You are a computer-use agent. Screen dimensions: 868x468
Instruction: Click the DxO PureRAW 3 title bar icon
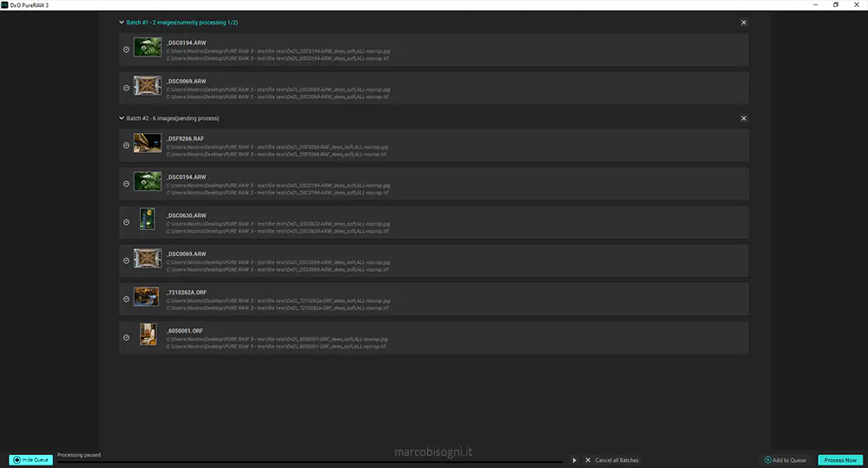tap(4, 5)
